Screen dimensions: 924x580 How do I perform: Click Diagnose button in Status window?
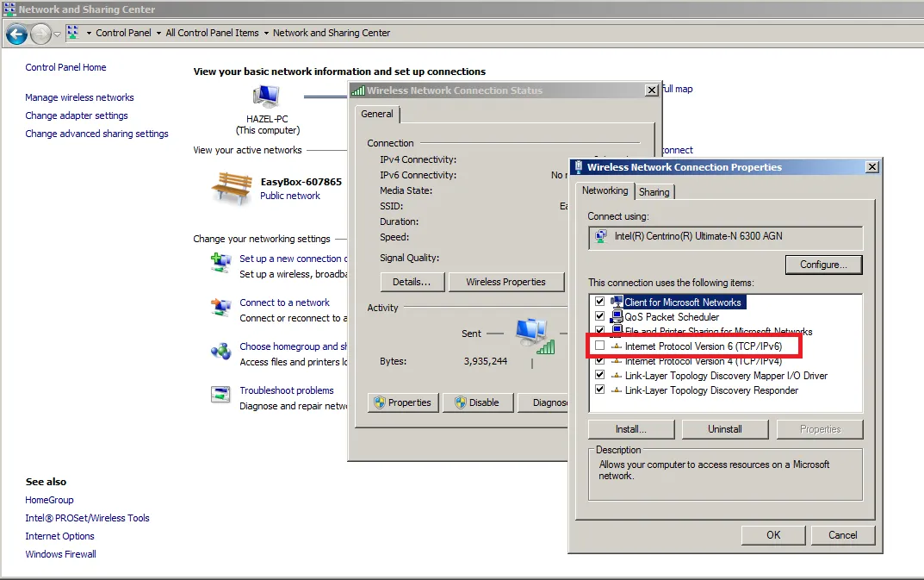(543, 402)
